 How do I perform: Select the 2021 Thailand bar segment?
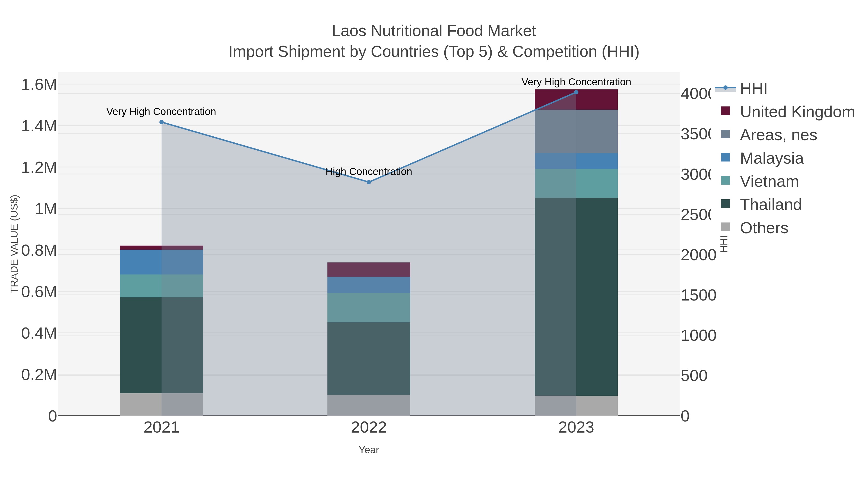point(161,345)
